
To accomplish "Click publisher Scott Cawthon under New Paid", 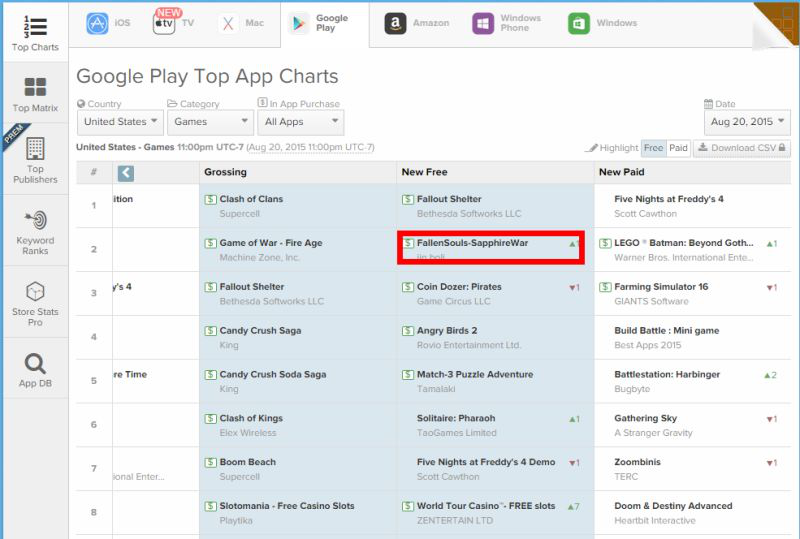I will (x=645, y=214).
